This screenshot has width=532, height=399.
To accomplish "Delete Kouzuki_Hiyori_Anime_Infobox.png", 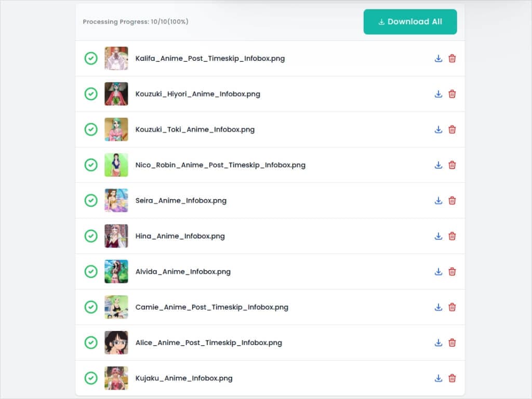I will pos(451,94).
